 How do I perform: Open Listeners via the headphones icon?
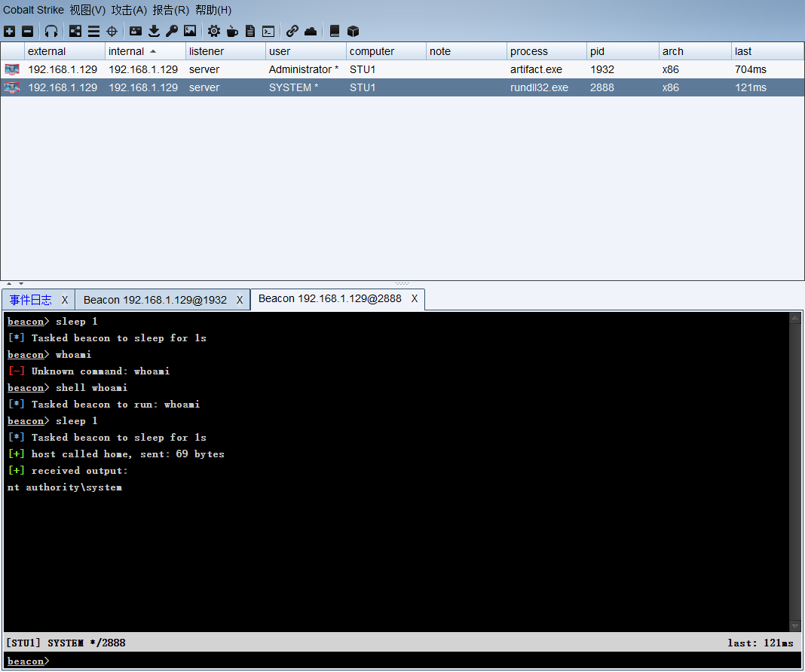pyautogui.click(x=51, y=32)
